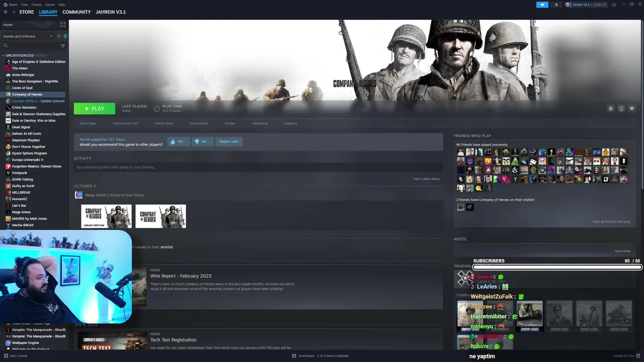Image resolution: width=644 pixels, height=362 pixels.
Task: Select Caves of Qud in library list
Action: 23,88
